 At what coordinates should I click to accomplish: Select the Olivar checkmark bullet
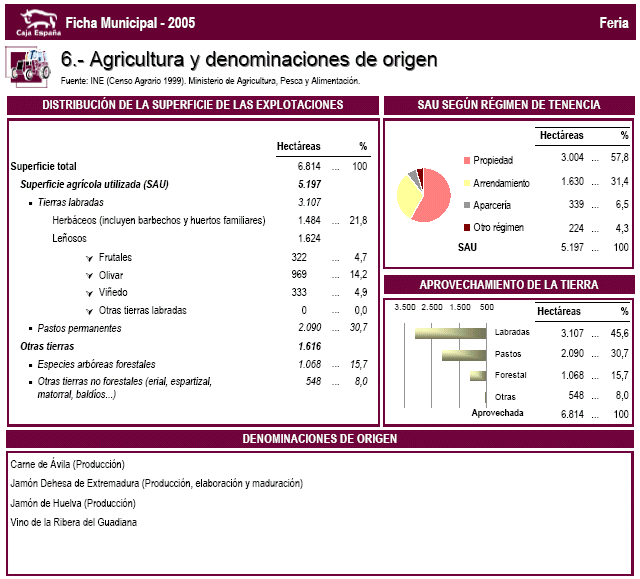(89, 276)
